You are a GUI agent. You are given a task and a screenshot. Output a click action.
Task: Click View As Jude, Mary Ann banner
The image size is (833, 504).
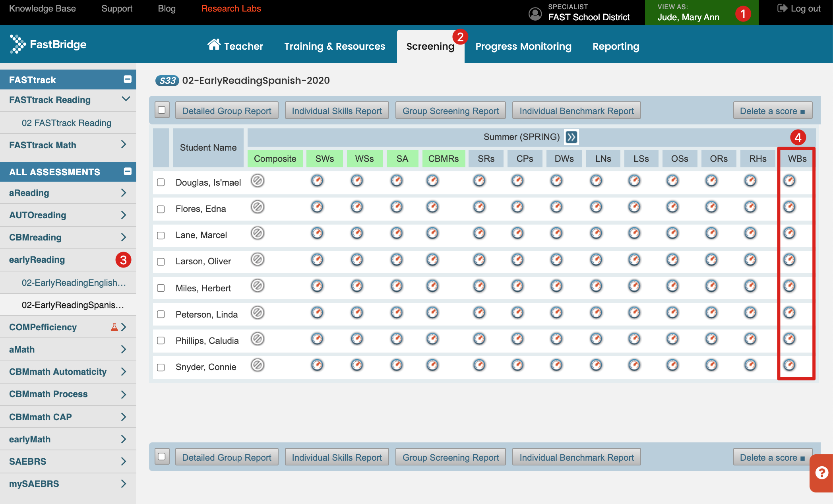pyautogui.click(x=701, y=13)
